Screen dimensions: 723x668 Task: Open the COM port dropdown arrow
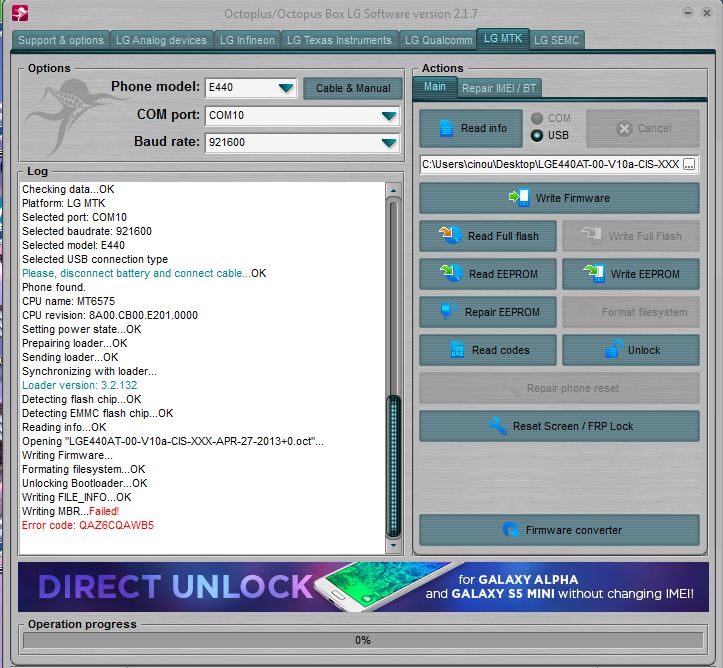point(389,115)
